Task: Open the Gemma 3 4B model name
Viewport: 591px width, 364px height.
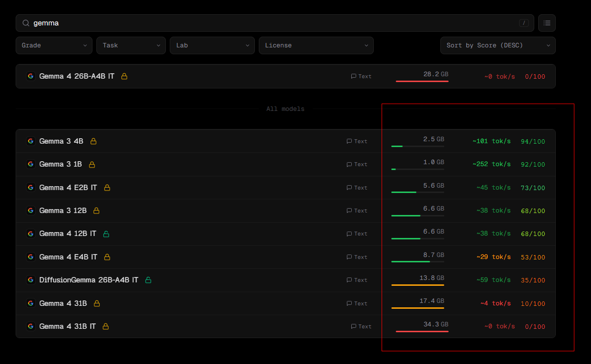Action: 61,141
